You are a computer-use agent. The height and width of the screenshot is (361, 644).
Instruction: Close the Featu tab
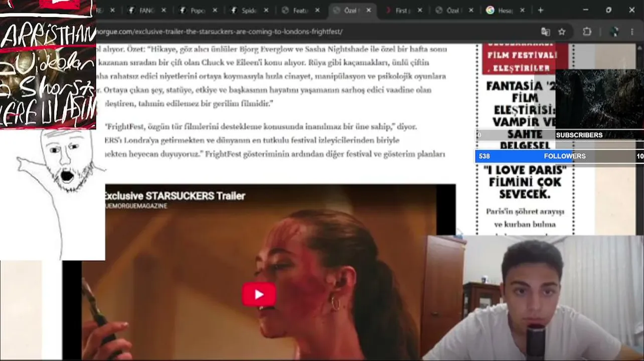pos(317,10)
